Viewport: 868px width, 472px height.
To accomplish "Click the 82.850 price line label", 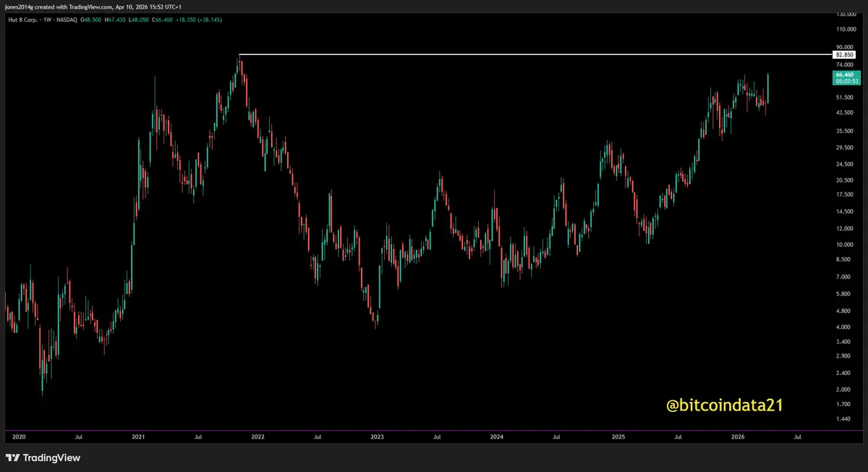I will pos(845,54).
